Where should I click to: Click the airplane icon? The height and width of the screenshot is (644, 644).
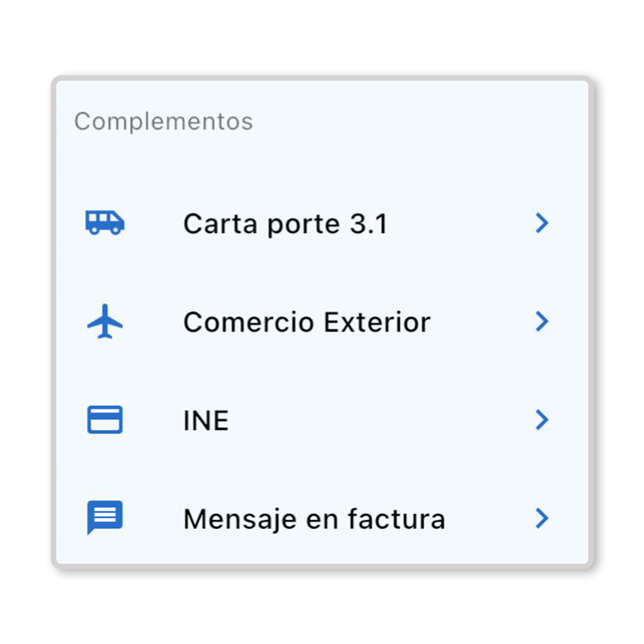point(105,322)
